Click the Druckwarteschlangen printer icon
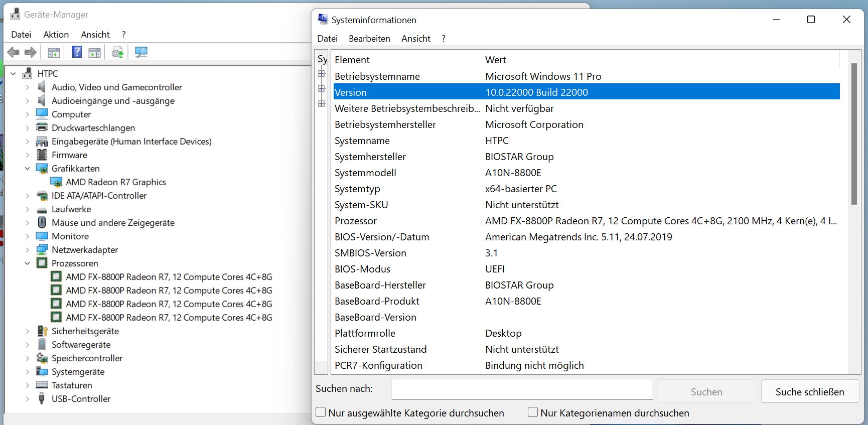The image size is (868, 425). 42,128
